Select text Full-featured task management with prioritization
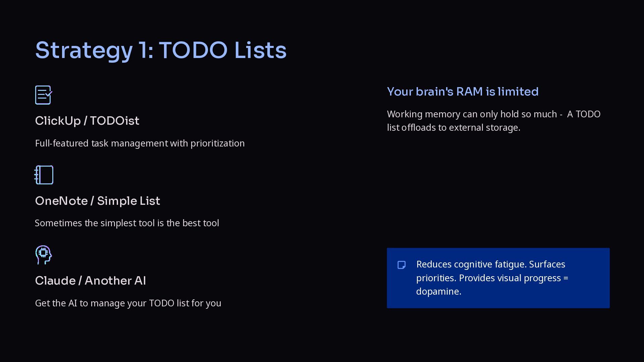Viewport: 644px width, 362px height. tap(140, 143)
